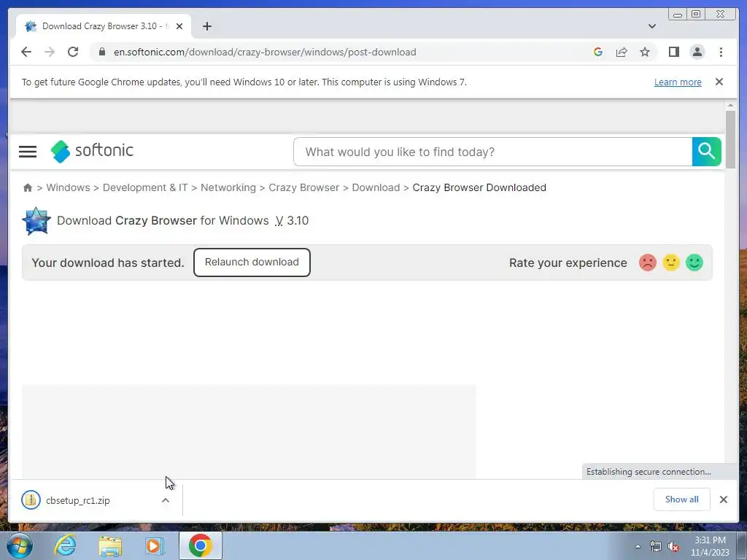
Task: Open Chrome side panel
Action: tap(673, 52)
